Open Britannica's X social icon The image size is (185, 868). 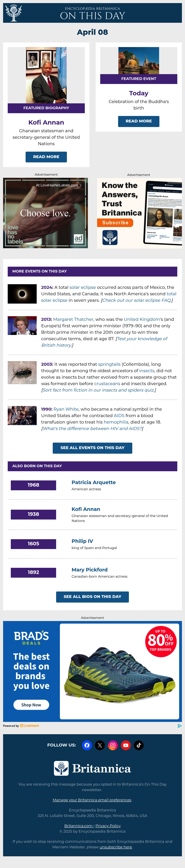pyautogui.click(x=100, y=745)
